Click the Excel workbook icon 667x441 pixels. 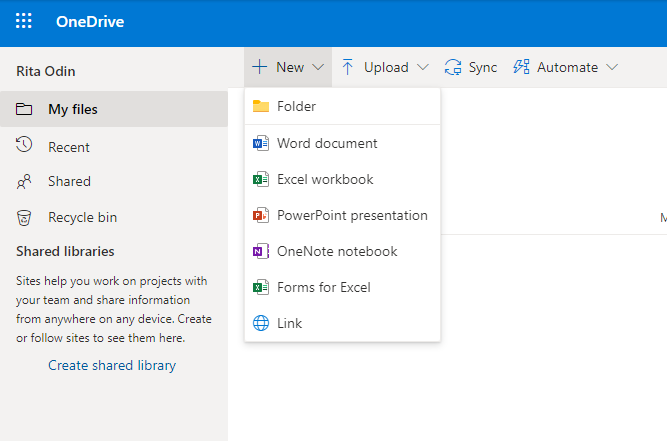point(261,179)
